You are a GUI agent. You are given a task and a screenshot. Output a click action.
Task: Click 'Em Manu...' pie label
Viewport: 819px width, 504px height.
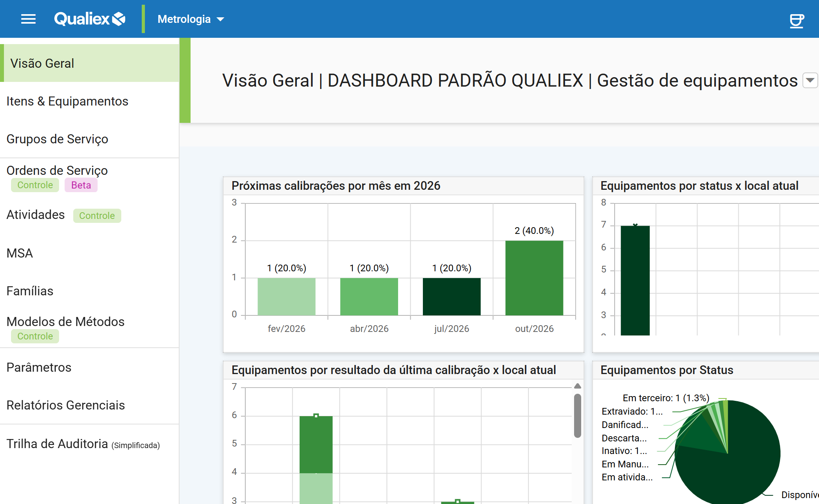point(625,464)
